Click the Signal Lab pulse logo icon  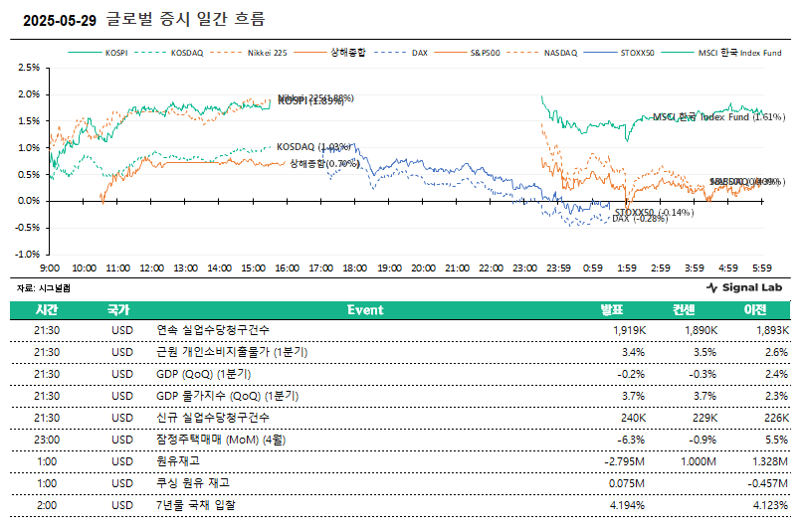[712, 288]
